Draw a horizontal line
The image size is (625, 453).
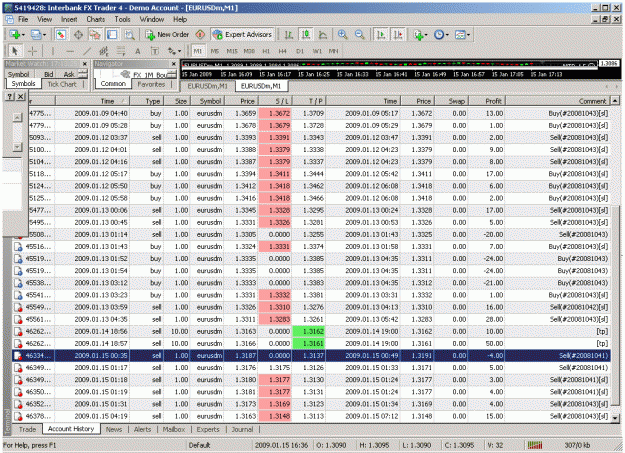70,51
